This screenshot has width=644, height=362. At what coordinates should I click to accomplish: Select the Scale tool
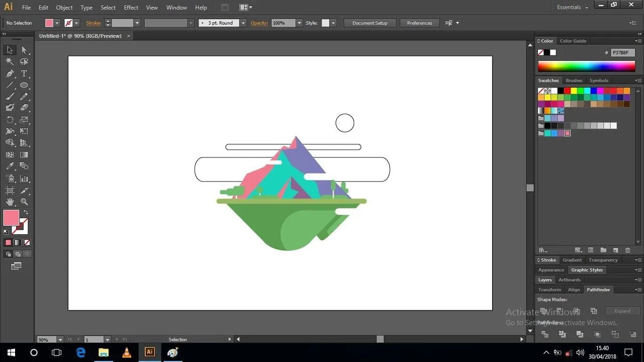pos(24,120)
